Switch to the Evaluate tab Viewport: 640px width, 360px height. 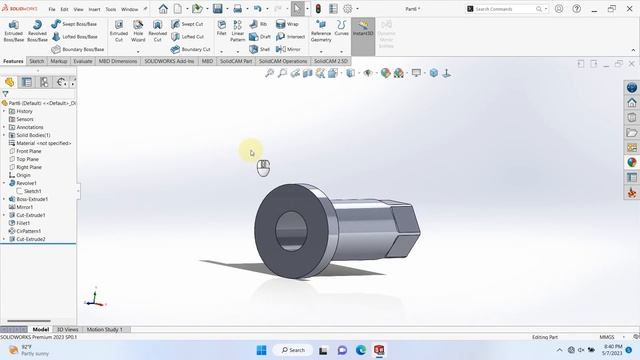tap(82, 61)
